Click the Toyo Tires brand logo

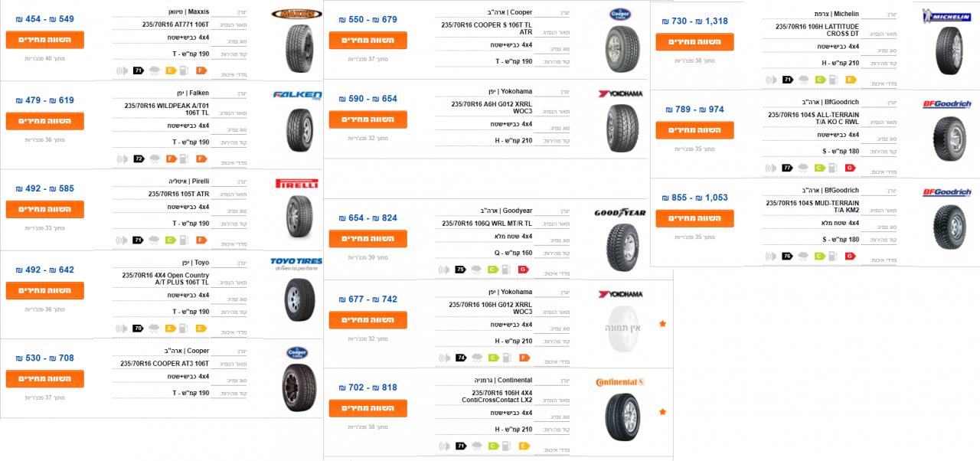(296, 263)
